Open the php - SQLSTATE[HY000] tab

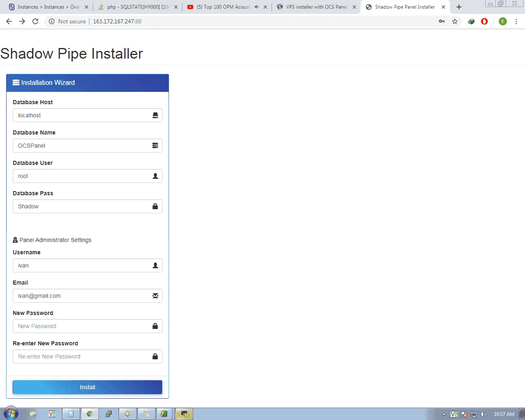coord(139,7)
